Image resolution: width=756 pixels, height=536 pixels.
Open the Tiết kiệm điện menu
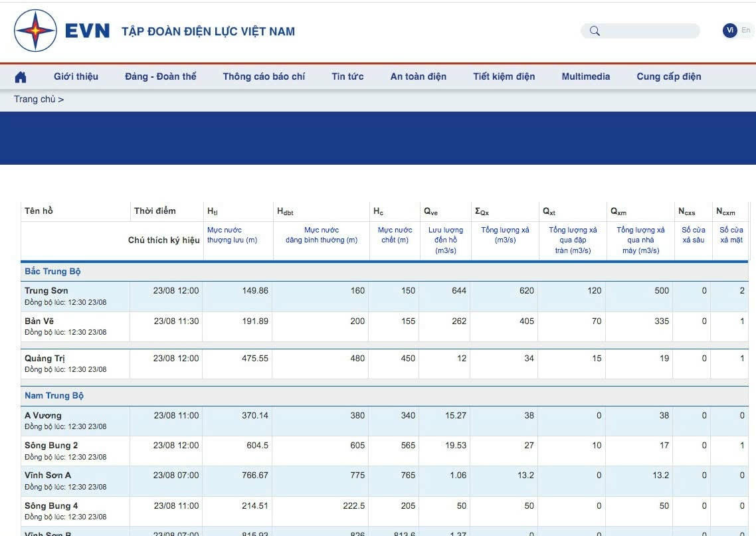pyautogui.click(x=504, y=76)
